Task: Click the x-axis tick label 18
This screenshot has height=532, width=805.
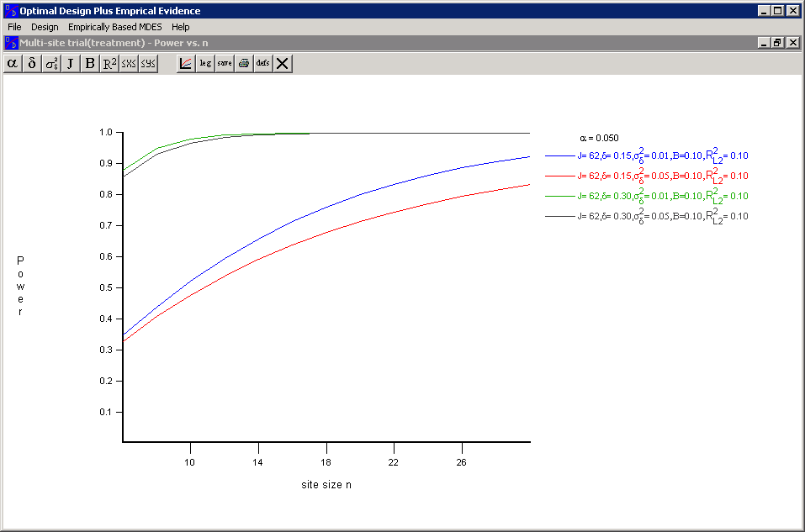Action: (326, 462)
